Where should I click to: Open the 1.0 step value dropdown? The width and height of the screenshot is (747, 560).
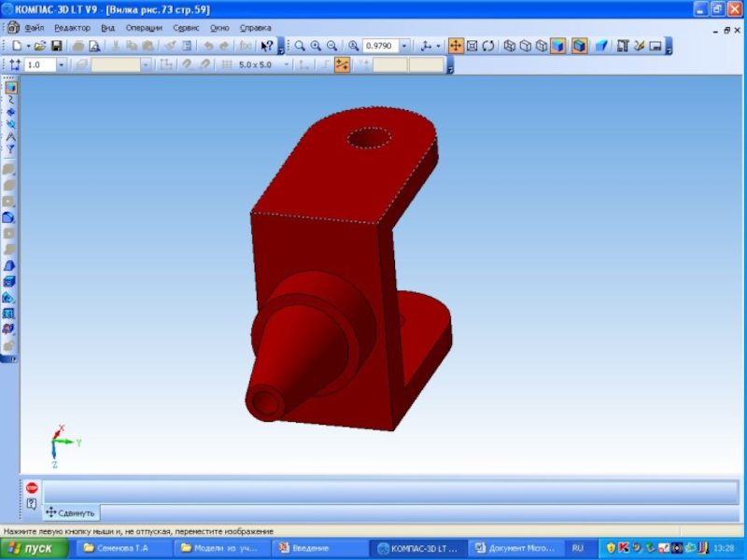click(x=62, y=65)
